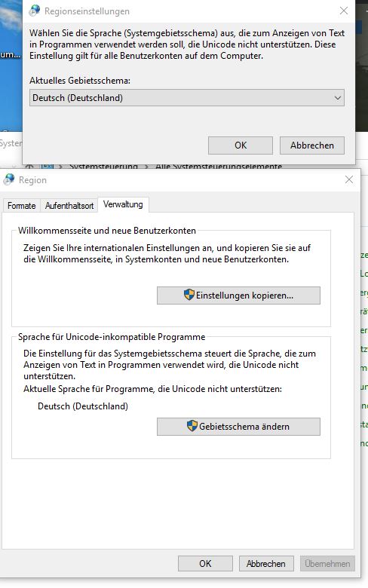Click OK at bottom of Region dialog
The width and height of the screenshot is (368, 588).
205,563
